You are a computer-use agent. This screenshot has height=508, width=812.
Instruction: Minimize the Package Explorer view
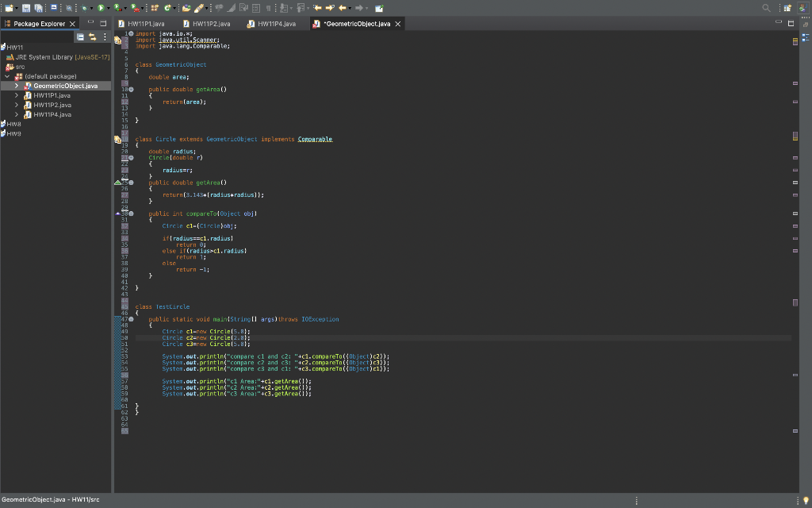pyautogui.click(x=90, y=23)
